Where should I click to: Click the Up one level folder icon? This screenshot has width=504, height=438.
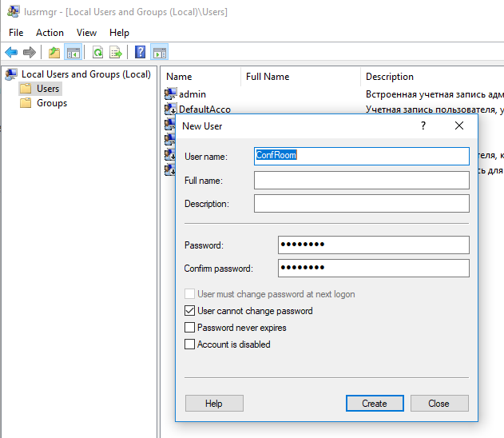pyautogui.click(x=54, y=52)
